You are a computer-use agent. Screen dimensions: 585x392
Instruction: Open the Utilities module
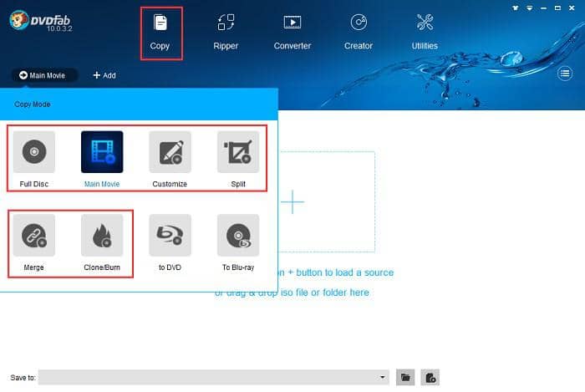pyautogui.click(x=425, y=33)
